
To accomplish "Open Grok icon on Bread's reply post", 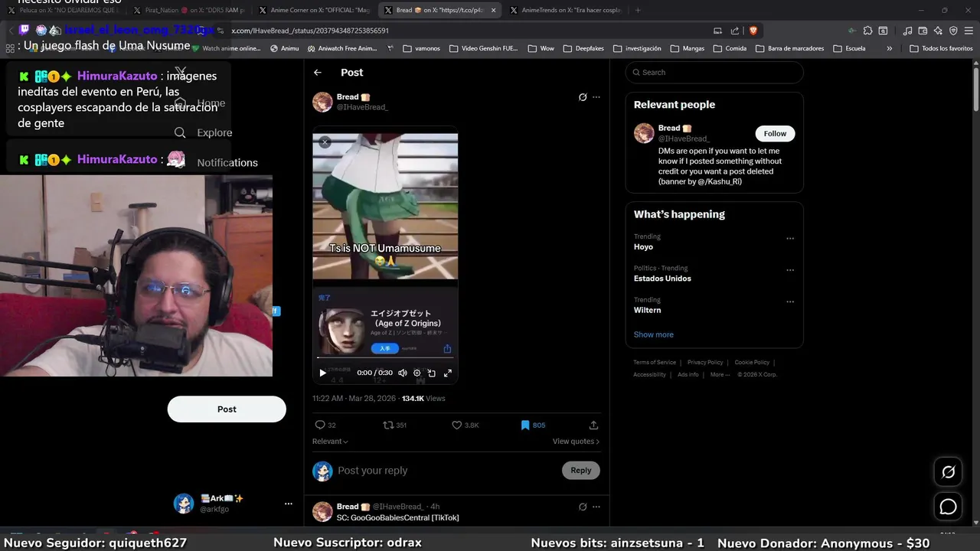I will click(x=583, y=507).
